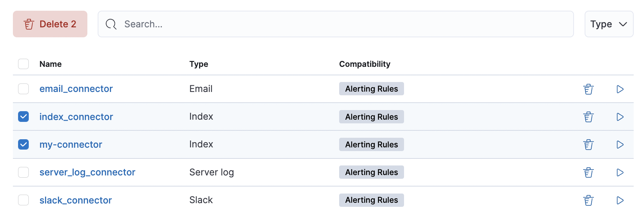644x212 pixels.
Task: Deselect the my-connector checkbox
Action: coord(24,144)
